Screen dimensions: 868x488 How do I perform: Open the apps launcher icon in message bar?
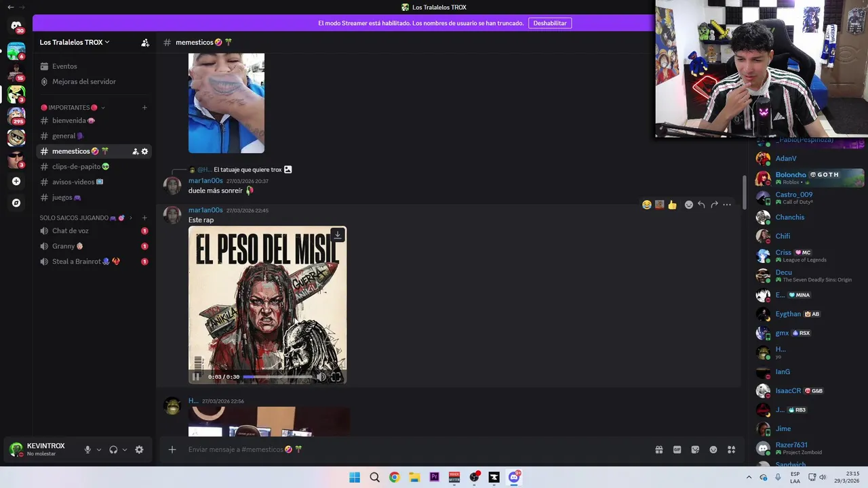click(x=732, y=449)
